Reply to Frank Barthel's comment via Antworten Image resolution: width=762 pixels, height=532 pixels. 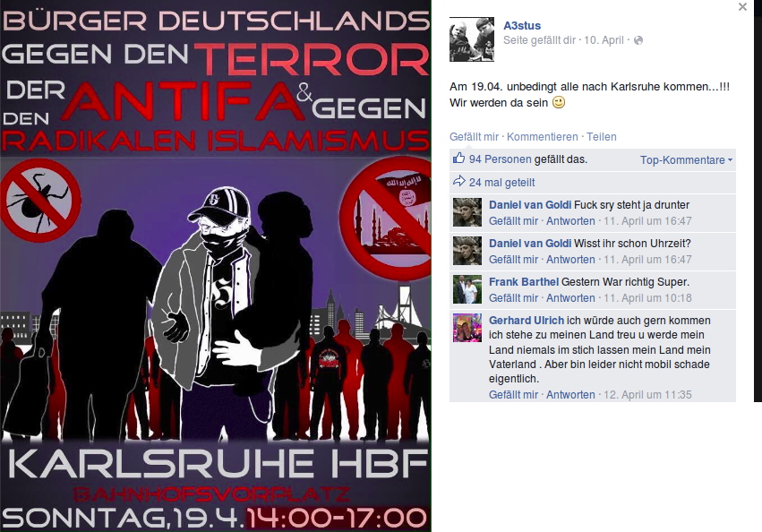pyautogui.click(x=570, y=297)
